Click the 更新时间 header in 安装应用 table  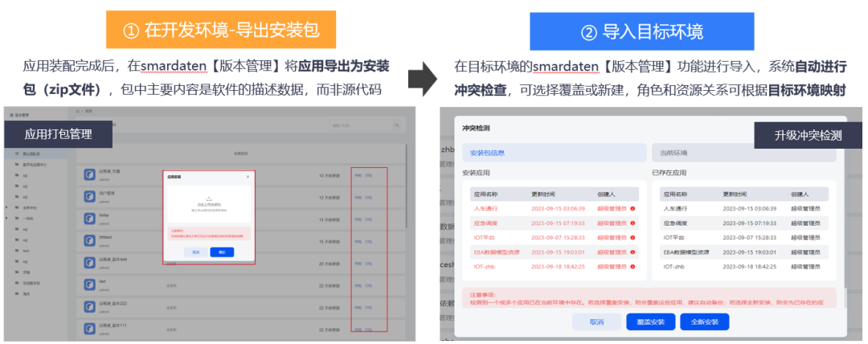543,195
